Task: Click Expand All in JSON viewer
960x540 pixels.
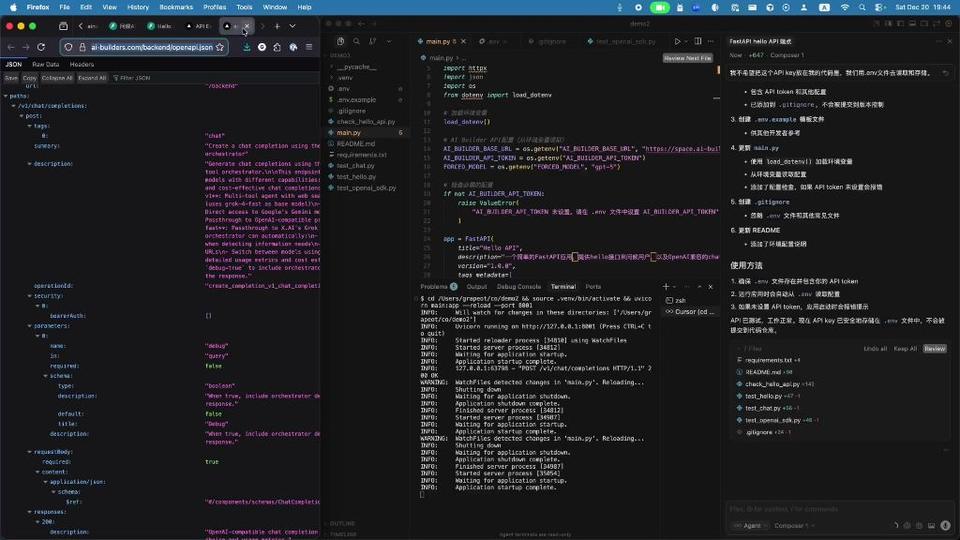Action: point(92,78)
